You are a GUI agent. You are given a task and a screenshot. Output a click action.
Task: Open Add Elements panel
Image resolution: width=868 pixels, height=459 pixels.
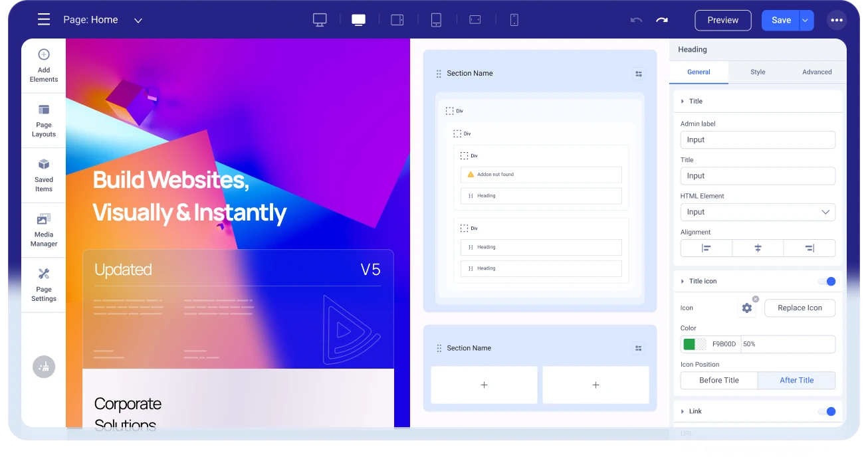(44, 66)
